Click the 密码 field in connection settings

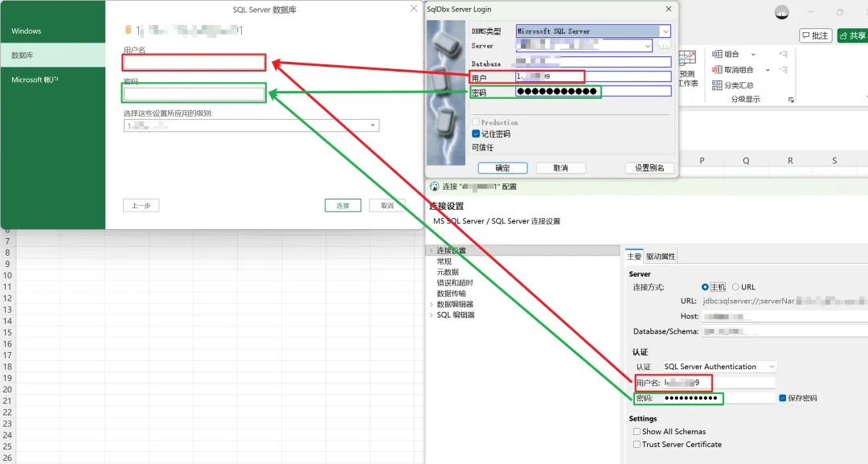(719, 398)
